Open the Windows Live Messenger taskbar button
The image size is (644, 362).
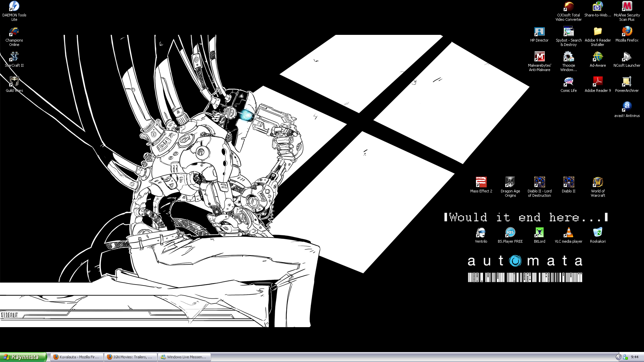[184, 357]
